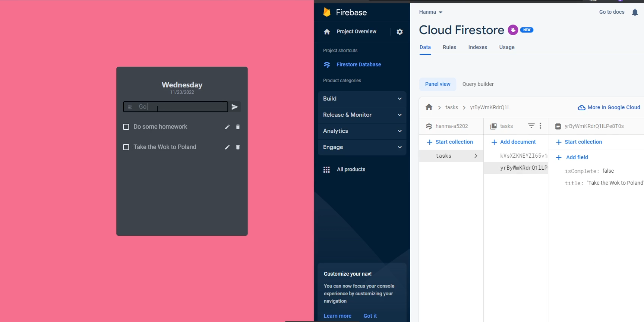Open the Hanma project dropdown
Viewport: 644px width, 322px height.
[431, 12]
